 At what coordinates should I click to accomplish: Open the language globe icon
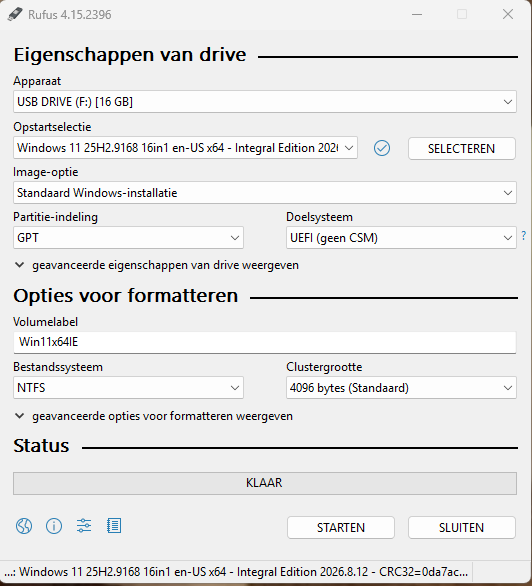click(x=24, y=526)
